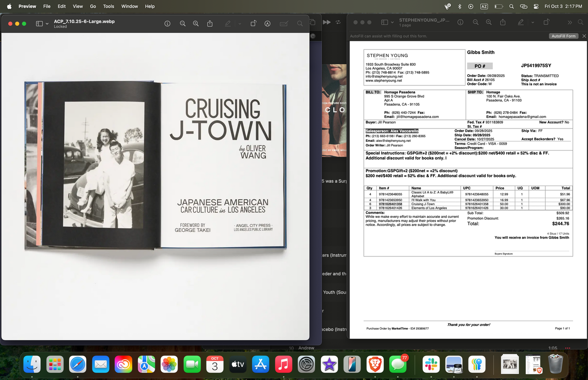
Task: Click Share icon in ACP image window
Action: coord(210,24)
